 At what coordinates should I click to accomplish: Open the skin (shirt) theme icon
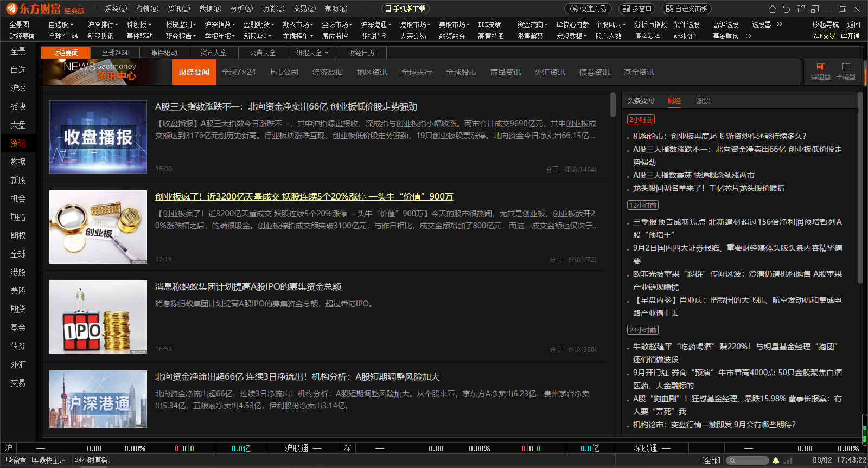801,9
